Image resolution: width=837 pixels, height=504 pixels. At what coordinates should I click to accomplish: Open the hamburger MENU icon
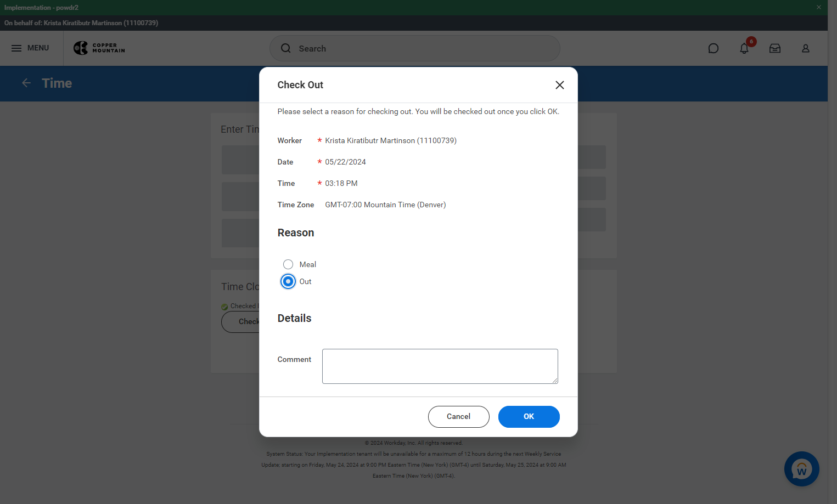click(x=16, y=48)
